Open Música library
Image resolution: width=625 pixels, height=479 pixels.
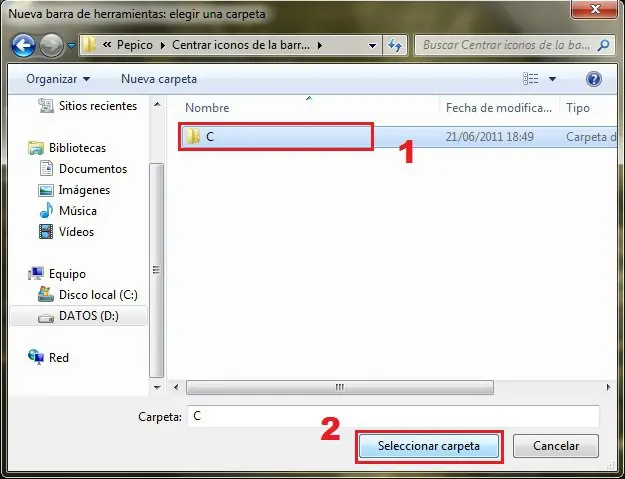78,211
